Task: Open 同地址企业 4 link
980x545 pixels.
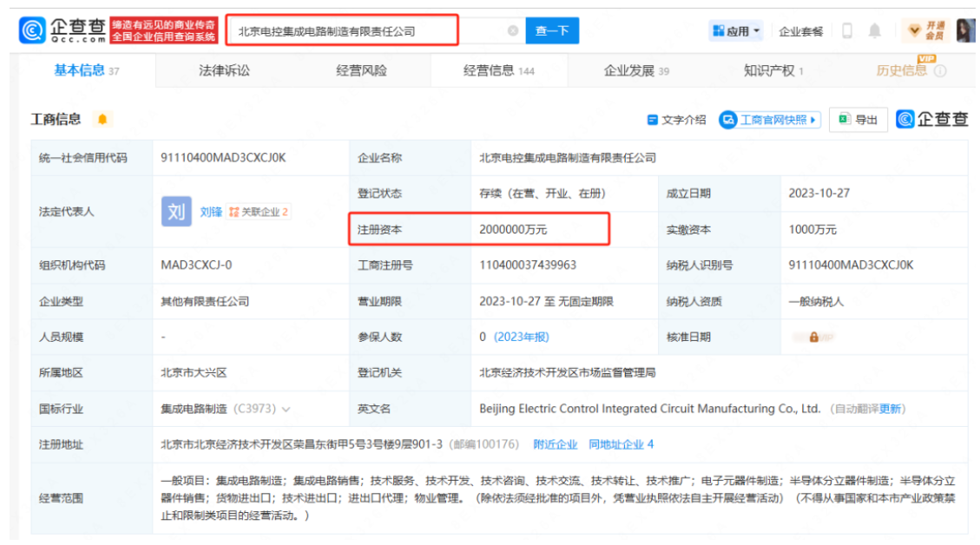Action: point(621,444)
